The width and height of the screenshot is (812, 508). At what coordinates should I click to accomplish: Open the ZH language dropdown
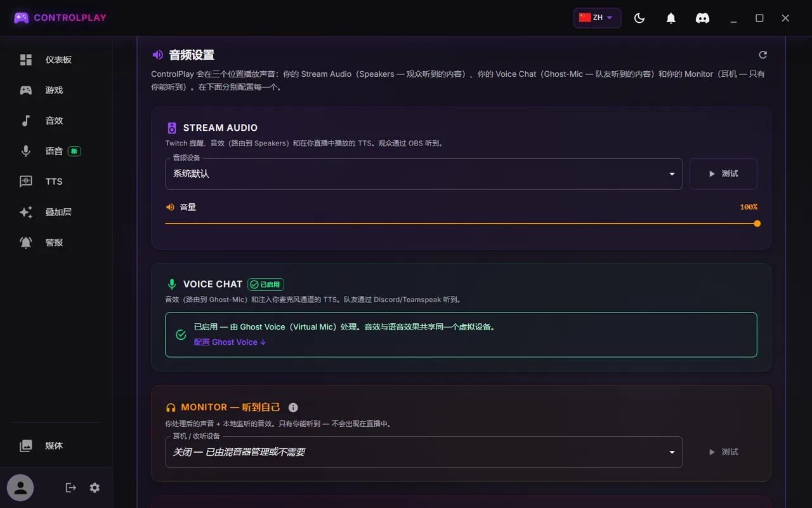click(597, 18)
